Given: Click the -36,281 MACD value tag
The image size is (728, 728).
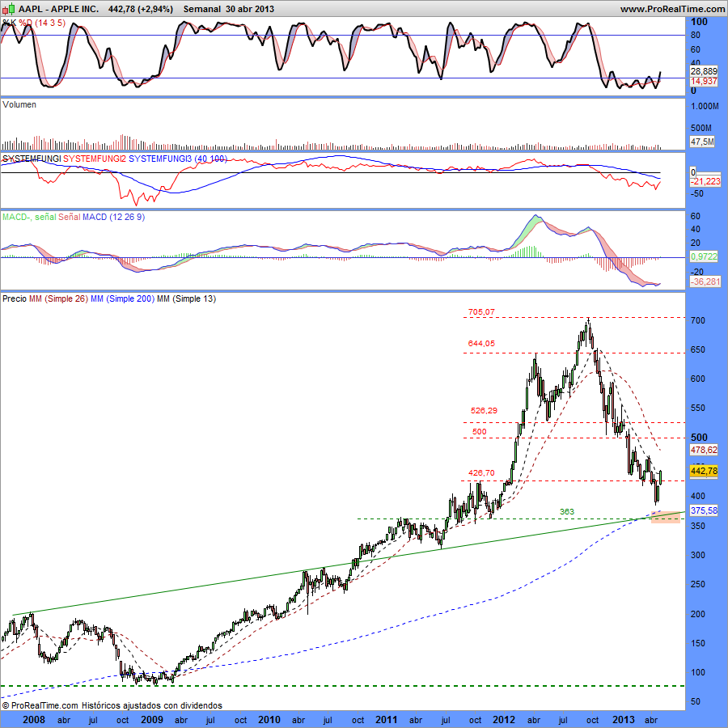Looking at the screenshot, I should [705, 281].
